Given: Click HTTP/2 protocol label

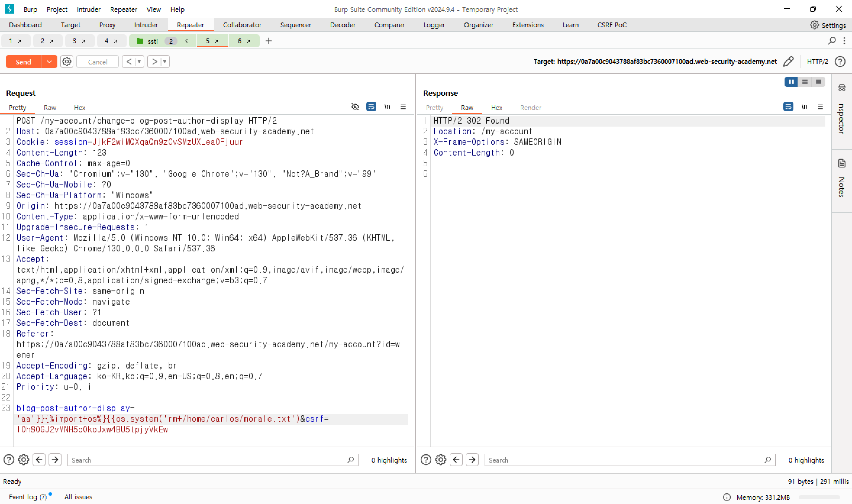Looking at the screenshot, I should tap(817, 62).
